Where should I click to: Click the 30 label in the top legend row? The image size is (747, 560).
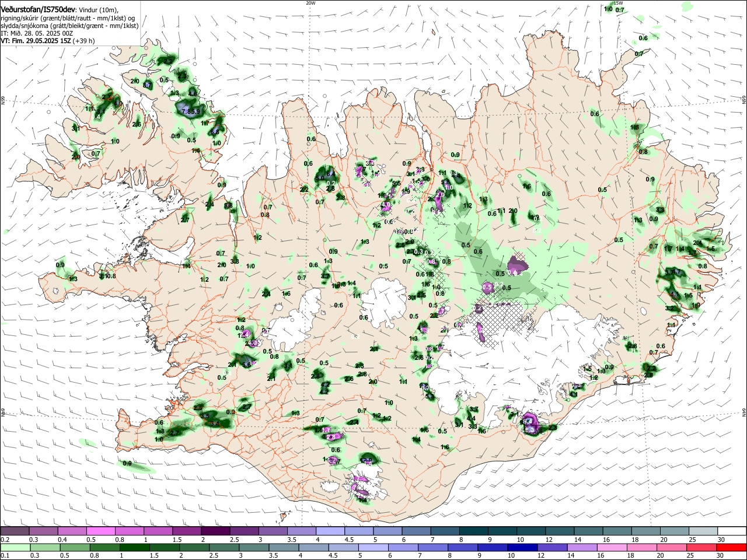click(721, 540)
